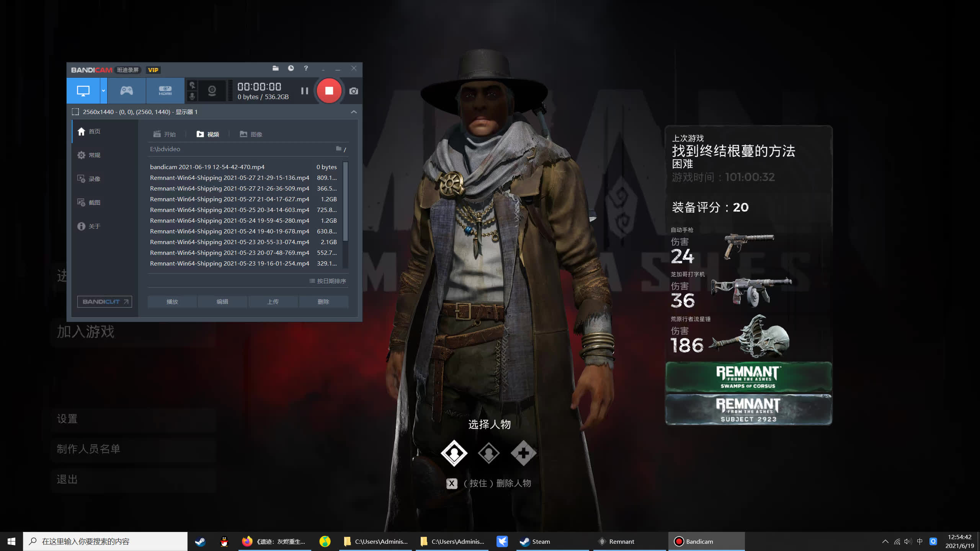Select Game recording mode gamepad icon
980x551 pixels.
click(x=126, y=91)
